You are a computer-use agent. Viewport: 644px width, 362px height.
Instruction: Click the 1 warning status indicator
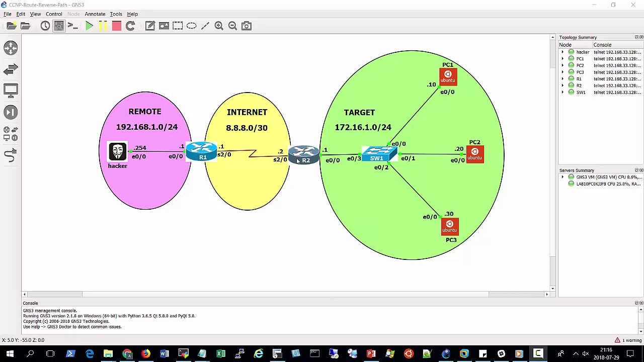tap(627, 340)
